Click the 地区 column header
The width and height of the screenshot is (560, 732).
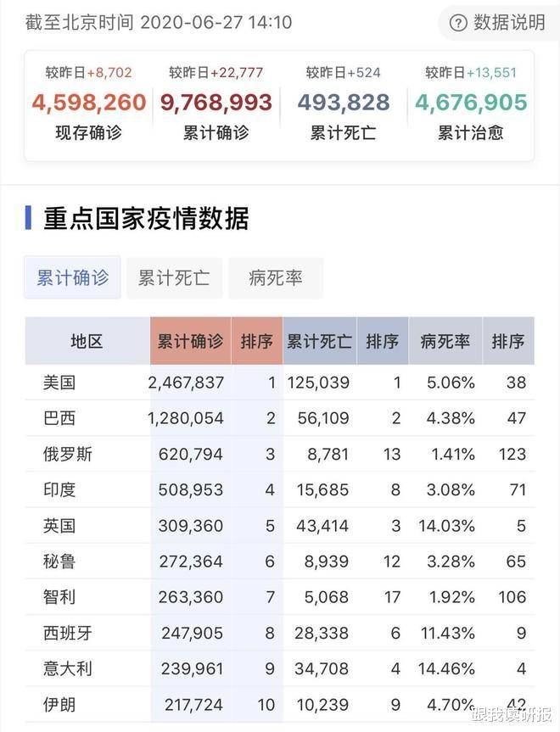pyautogui.click(x=87, y=341)
